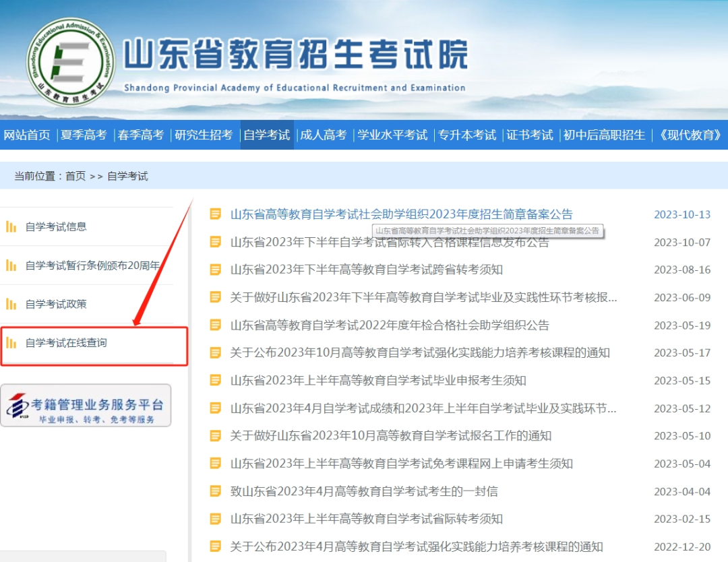Click the date 2023-05-15
Screen dimensions: 728x562
(682, 381)
